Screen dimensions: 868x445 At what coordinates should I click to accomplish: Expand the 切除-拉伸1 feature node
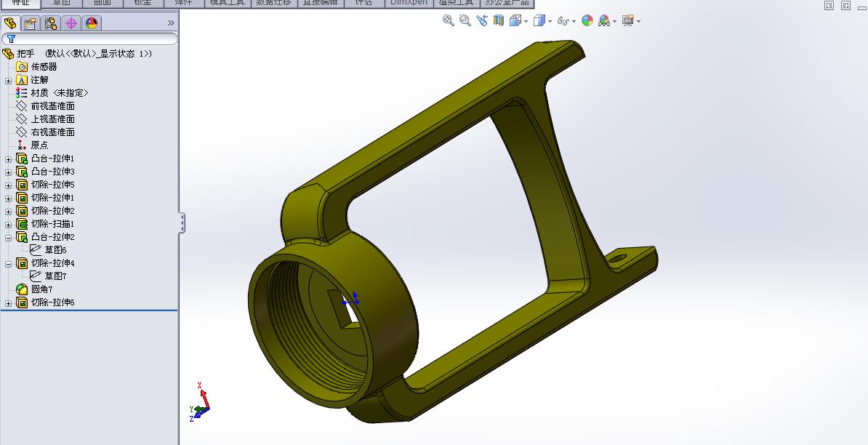(x=8, y=199)
